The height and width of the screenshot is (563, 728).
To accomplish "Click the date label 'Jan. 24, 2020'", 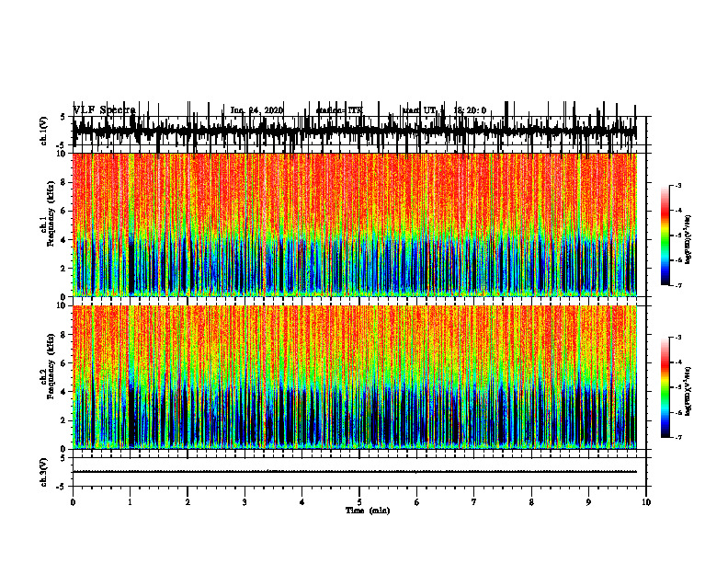I will tap(256, 110).
